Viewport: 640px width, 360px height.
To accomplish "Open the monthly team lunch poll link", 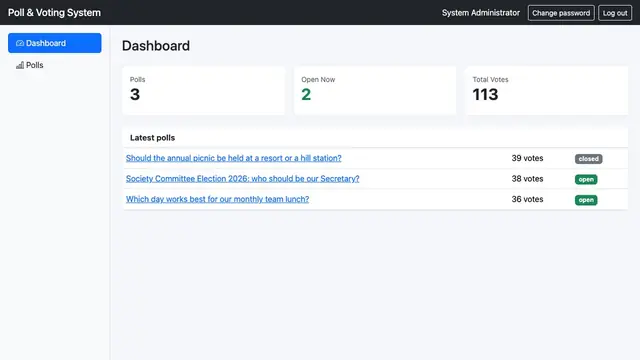I will coord(217,199).
